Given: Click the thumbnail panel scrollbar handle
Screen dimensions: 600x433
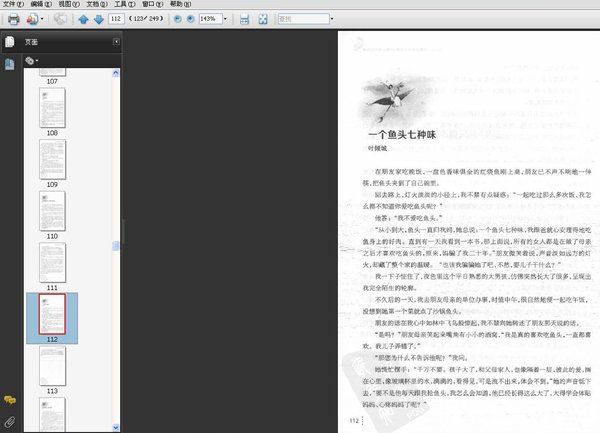Looking at the screenshot, I should click(x=116, y=246).
